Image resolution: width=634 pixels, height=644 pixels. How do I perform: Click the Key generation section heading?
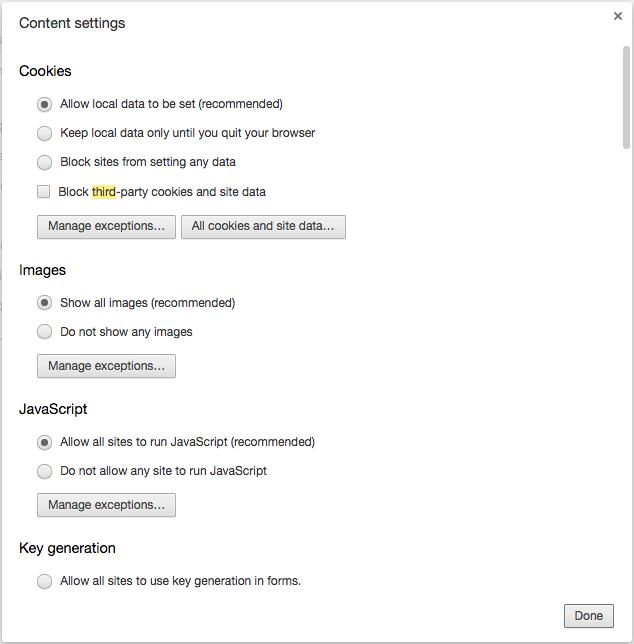[67, 548]
